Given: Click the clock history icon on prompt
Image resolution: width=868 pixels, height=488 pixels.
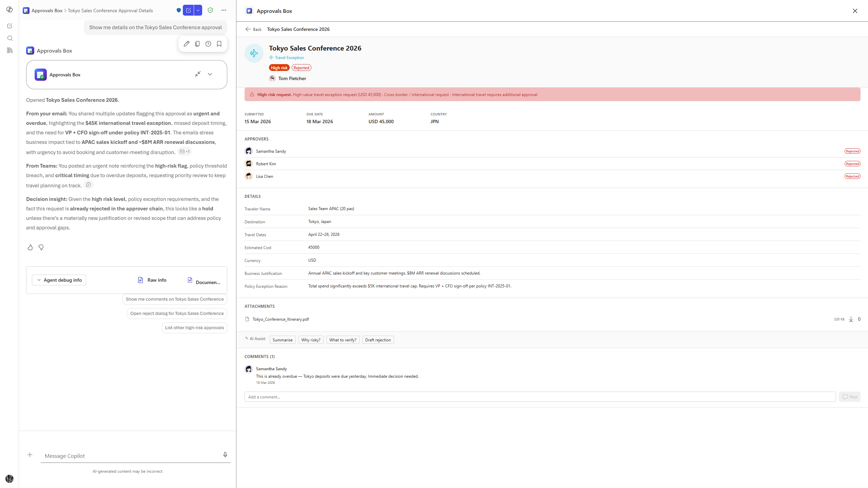Looking at the screenshot, I should point(208,44).
